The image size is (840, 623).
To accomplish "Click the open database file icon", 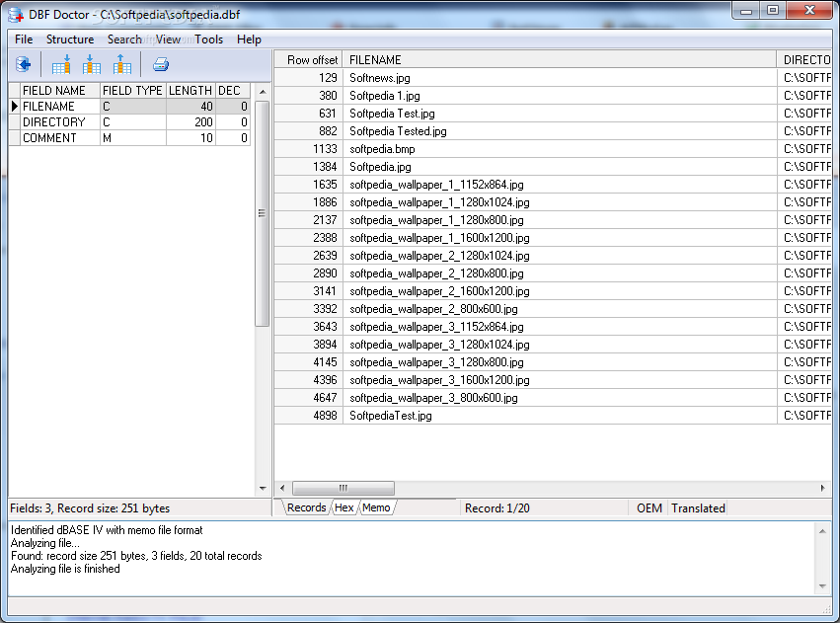I will click(x=23, y=65).
